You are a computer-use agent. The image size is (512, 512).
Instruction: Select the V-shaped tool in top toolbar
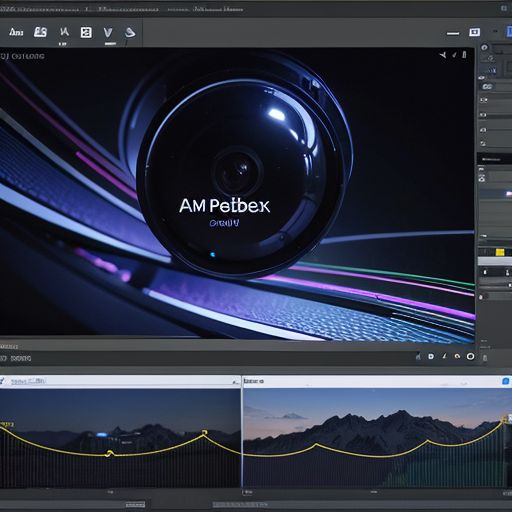point(108,33)
